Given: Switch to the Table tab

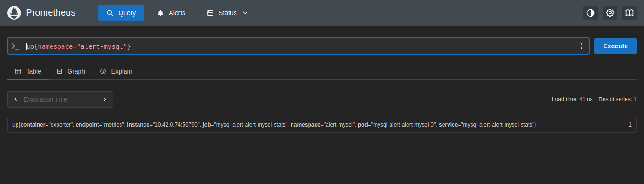Looking at the screenshot, I should click(x=28, y=71).
